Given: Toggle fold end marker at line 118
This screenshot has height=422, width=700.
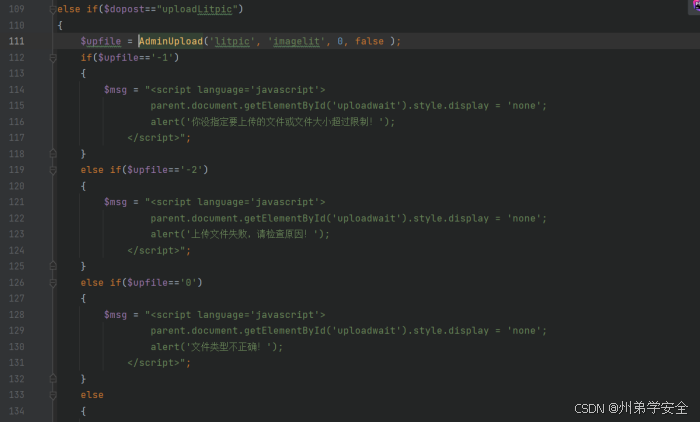Looking at the screenshot, I should point(53,154).
